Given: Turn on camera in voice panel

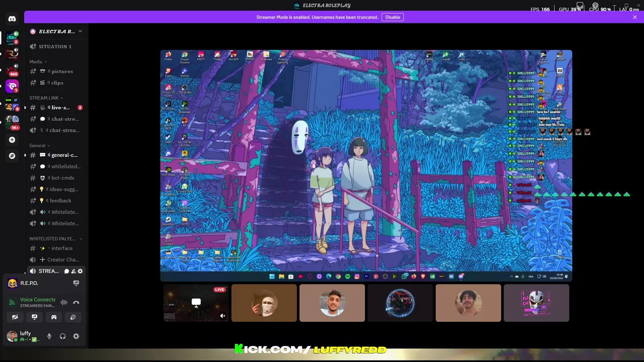Looking at the screenshot, I should [x=15, y=317].
